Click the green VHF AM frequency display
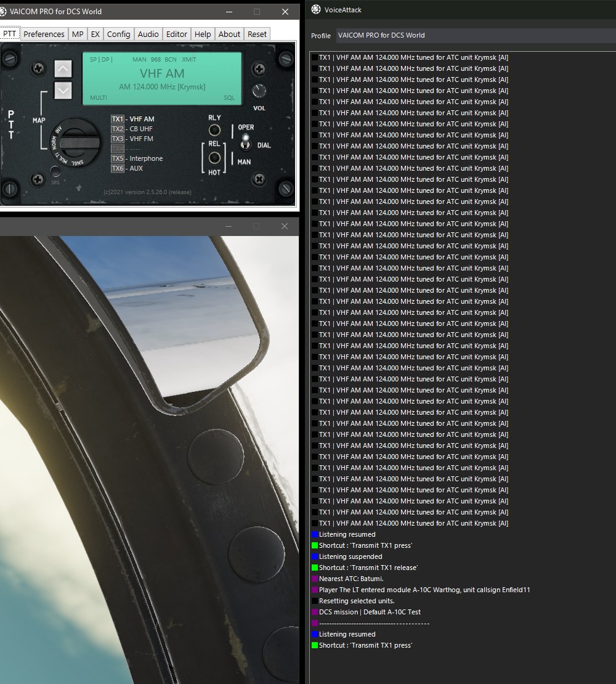This screenshot has height=684, width=616. [x=162, y=78]
